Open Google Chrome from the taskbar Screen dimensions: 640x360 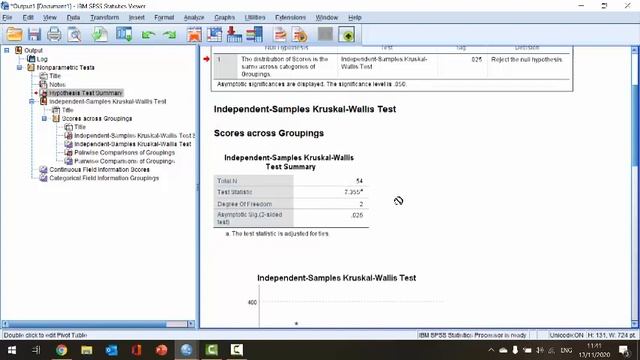click(61, 350)
